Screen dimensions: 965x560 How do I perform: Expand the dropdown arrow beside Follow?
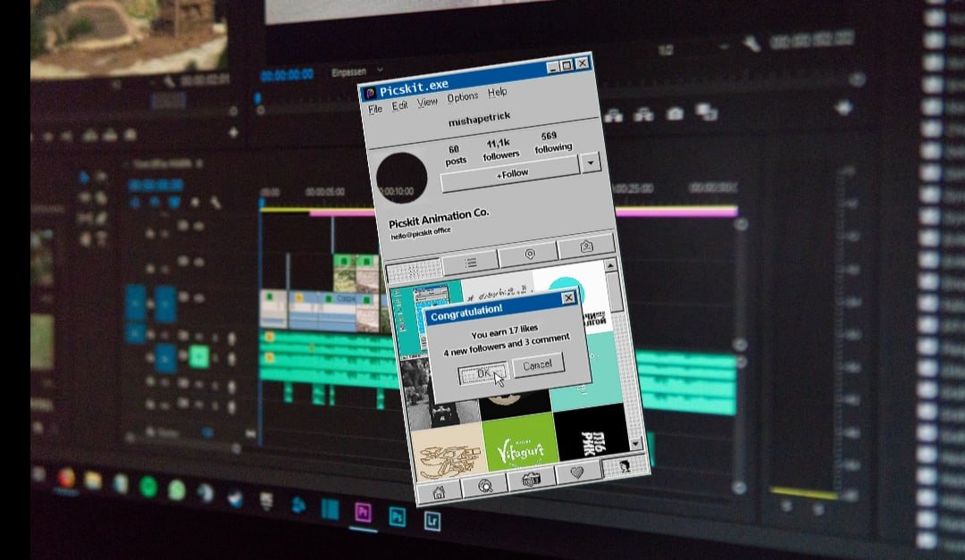(x=590, y=163)
